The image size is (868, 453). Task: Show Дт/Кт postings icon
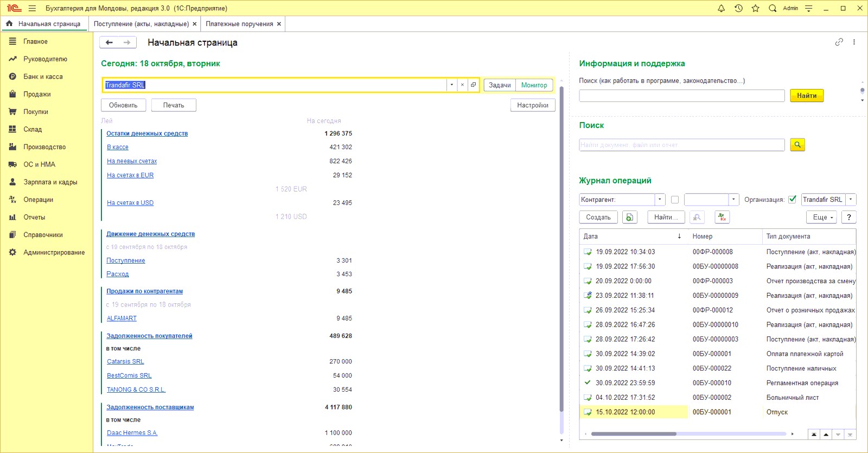(x=722, y=217)
